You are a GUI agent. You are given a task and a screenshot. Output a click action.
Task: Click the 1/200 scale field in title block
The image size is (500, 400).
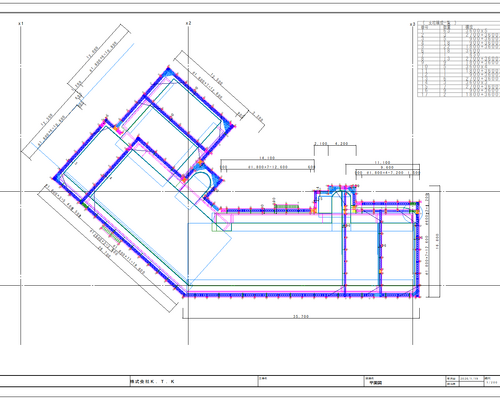(492, 383)
